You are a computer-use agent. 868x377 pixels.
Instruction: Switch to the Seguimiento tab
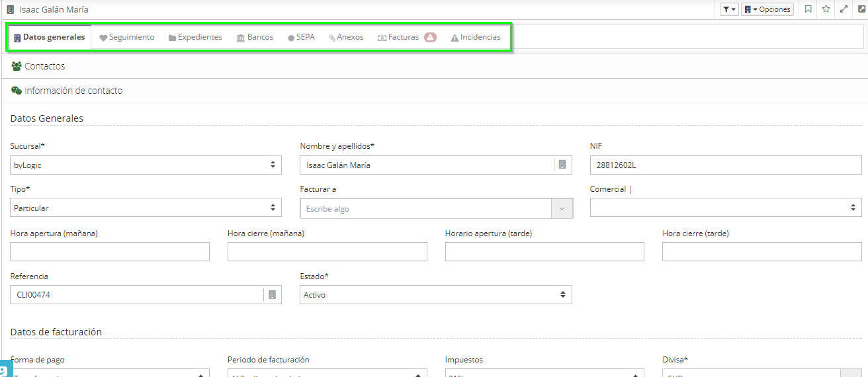(x=127, y=38)
